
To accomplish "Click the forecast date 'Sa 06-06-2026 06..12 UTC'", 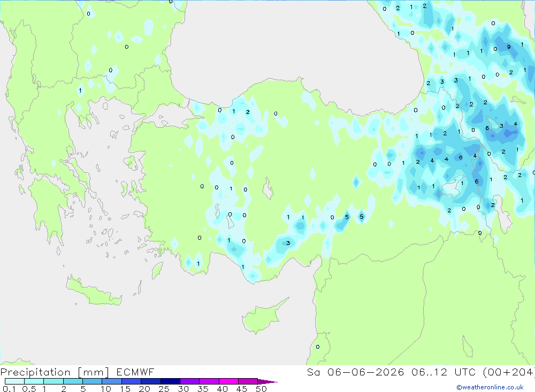I will pos(392,372).
